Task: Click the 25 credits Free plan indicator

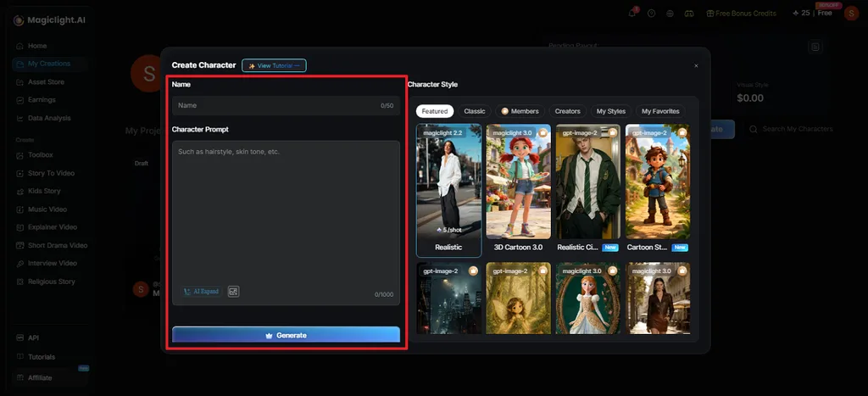Action: point(813,13)
